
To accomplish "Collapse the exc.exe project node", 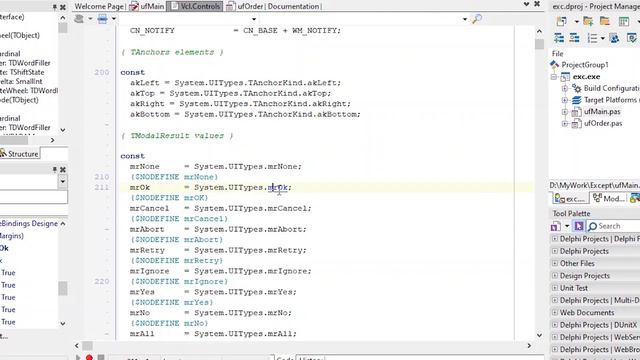I will [554, 77].
